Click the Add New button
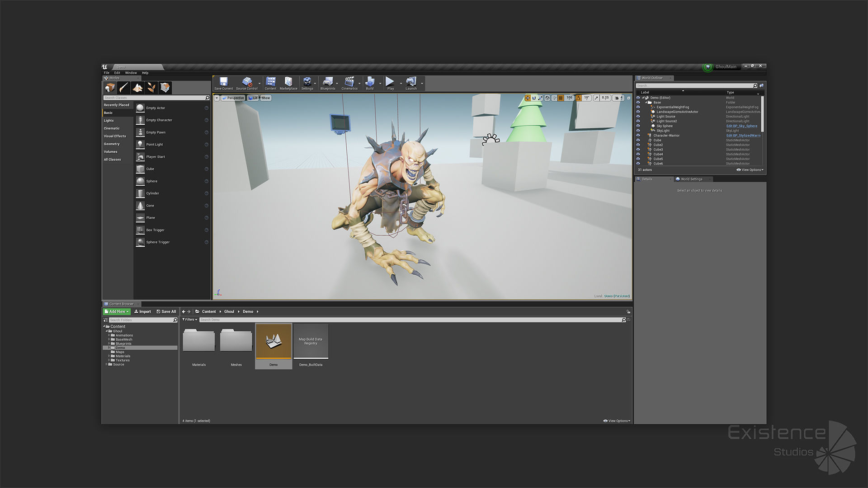Image resolution: width=868 pixels, height=488 pixels. [x=117, y=311]
